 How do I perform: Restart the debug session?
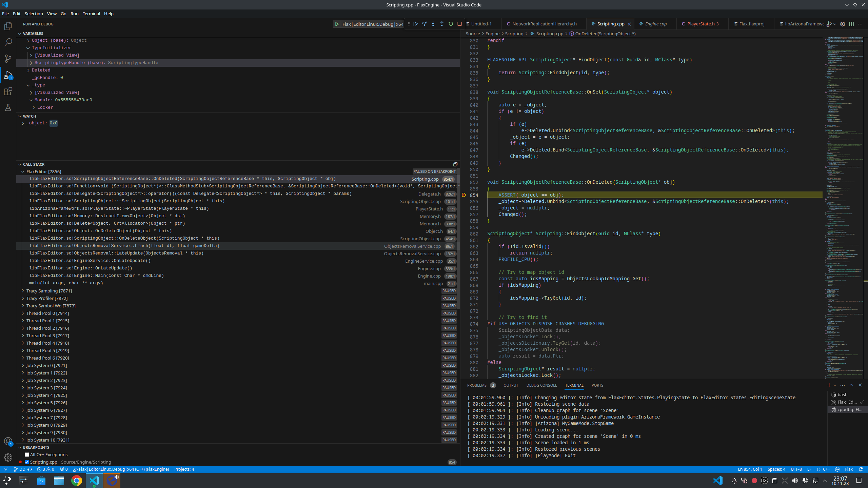pos(451,24)
